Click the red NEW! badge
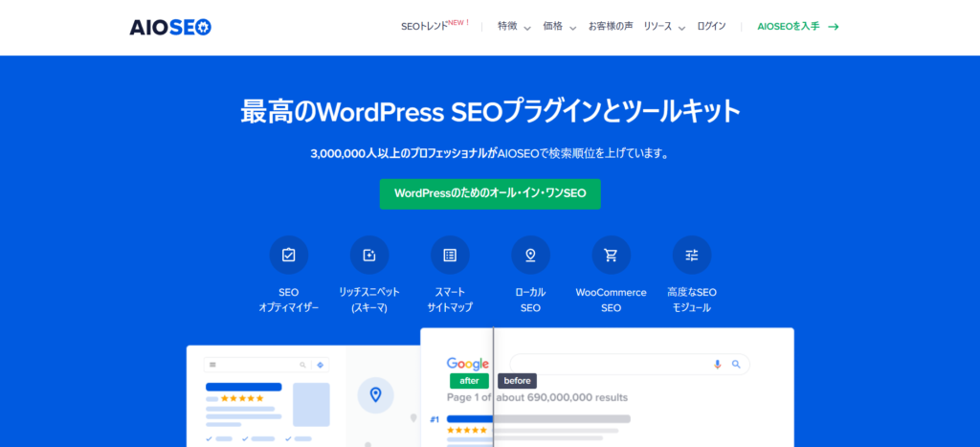This screenshot has width=980, height=447. point(458,23)
